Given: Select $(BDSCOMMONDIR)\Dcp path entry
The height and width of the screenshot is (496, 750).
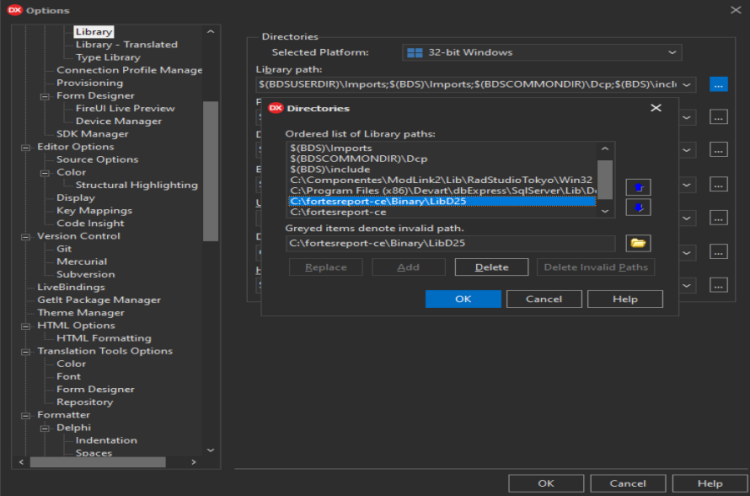Looking at the screenshot, I should point(442,159).
